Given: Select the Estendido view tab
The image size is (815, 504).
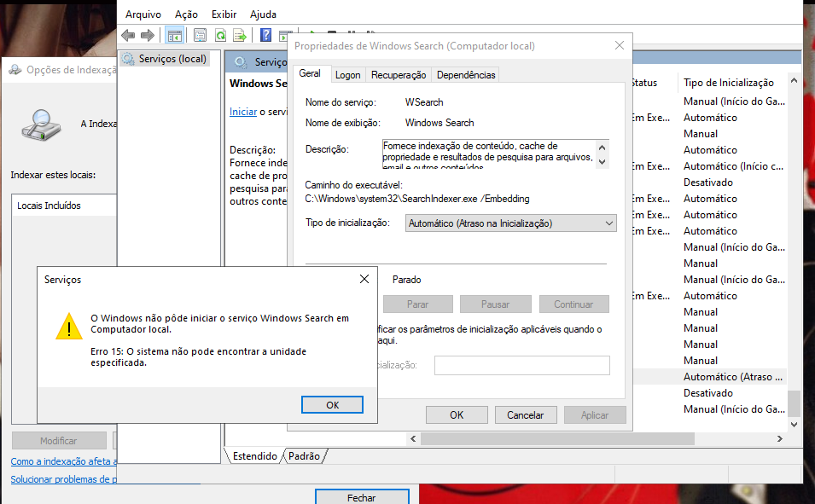Looking at the screenshot, I should [254, 456].
